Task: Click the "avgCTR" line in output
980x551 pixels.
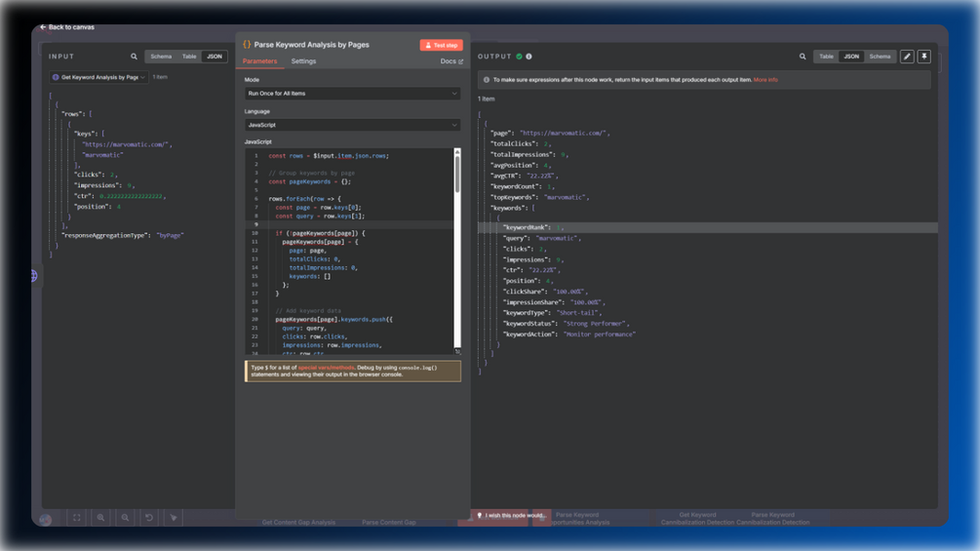Action: click(x=525, y=176)
